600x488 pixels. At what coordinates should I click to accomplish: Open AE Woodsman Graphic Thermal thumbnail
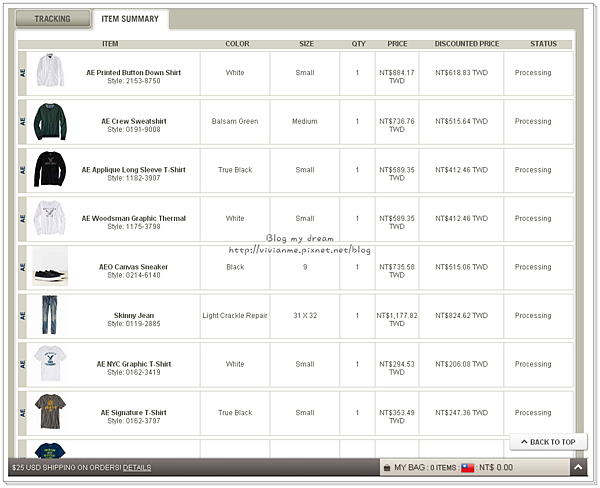[50, 218]
